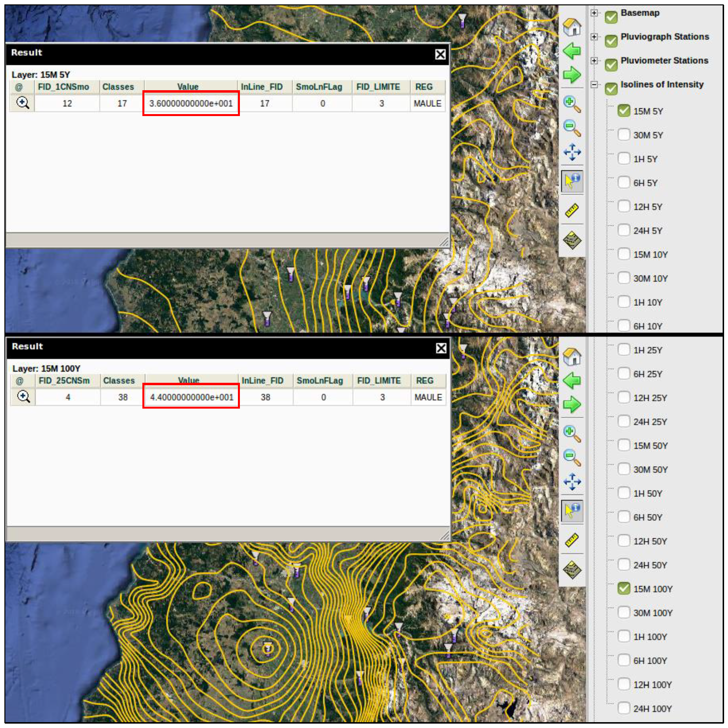
Task: Click the 30M 100Y layer label
Action: [653, 613]
